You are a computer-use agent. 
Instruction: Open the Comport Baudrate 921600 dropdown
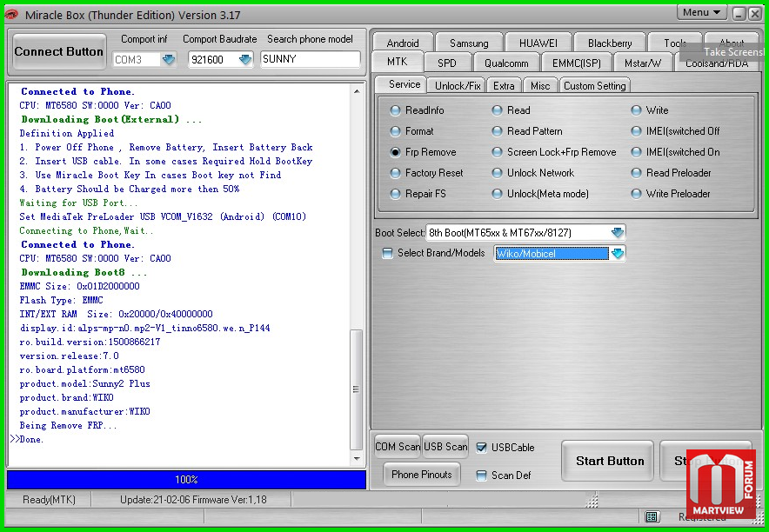click(x=245, y=60)
